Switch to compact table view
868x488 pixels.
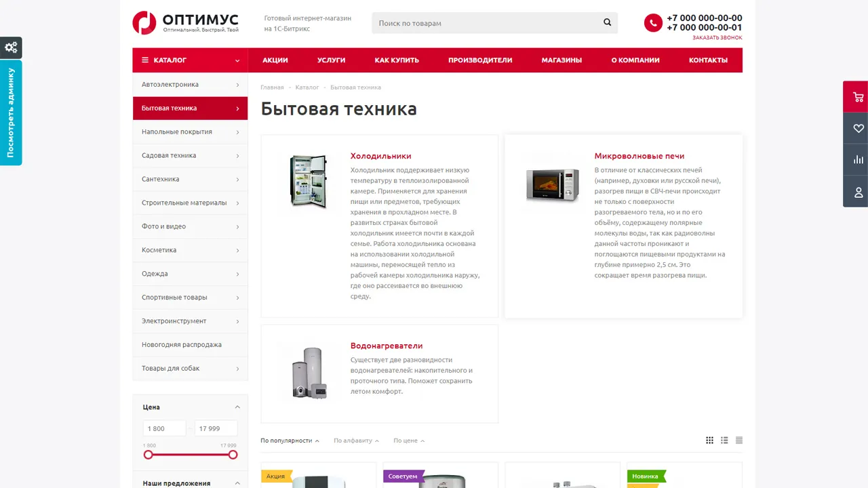739,441
